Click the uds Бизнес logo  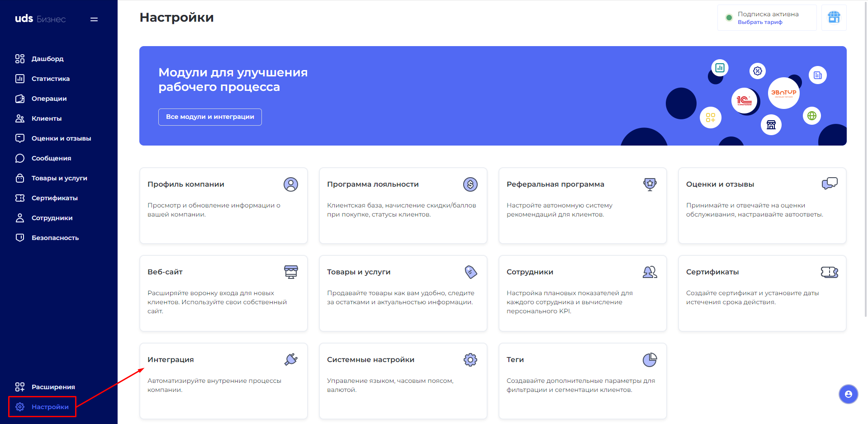click(x=40, y=19)
